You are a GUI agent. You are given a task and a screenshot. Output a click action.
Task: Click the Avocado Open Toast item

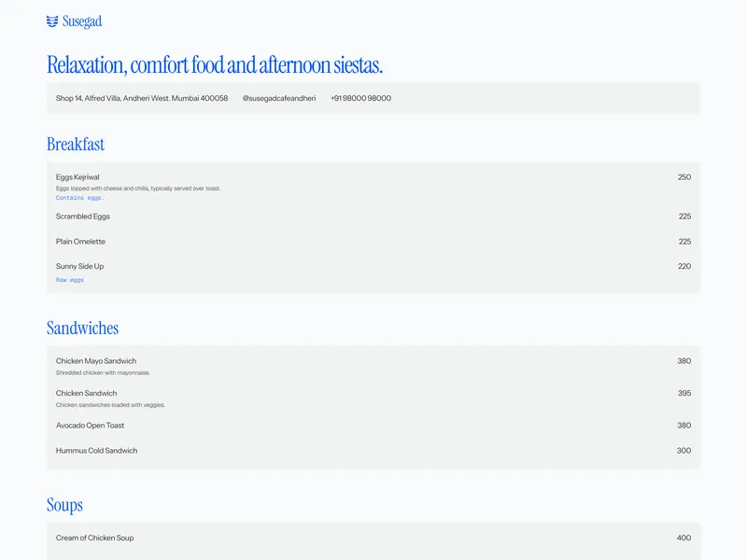coord(90,426)
